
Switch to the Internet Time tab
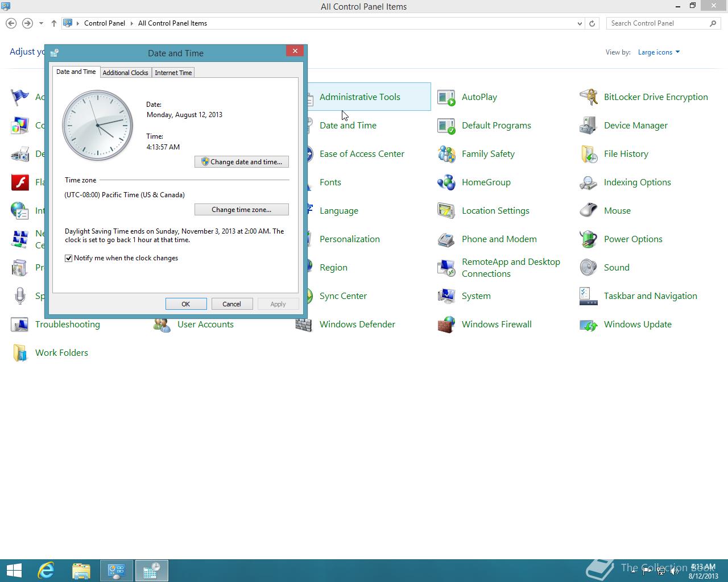[173, 73]
